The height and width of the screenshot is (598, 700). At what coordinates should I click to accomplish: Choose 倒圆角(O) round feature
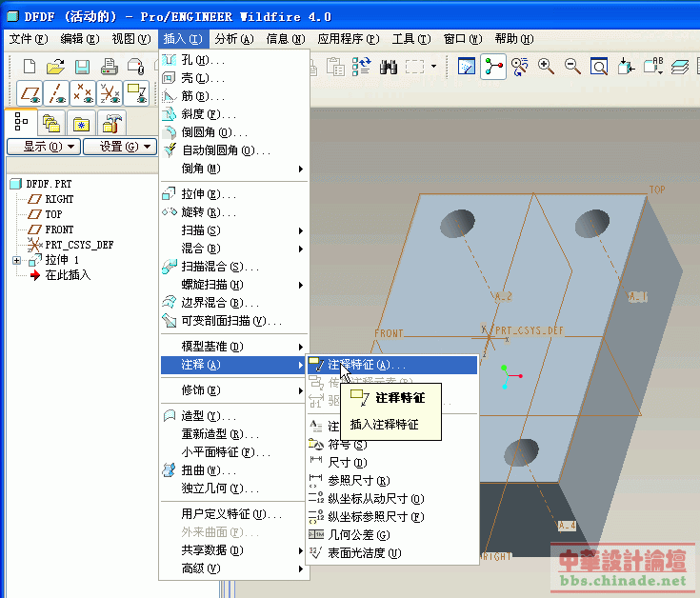[x=234, y=132]
